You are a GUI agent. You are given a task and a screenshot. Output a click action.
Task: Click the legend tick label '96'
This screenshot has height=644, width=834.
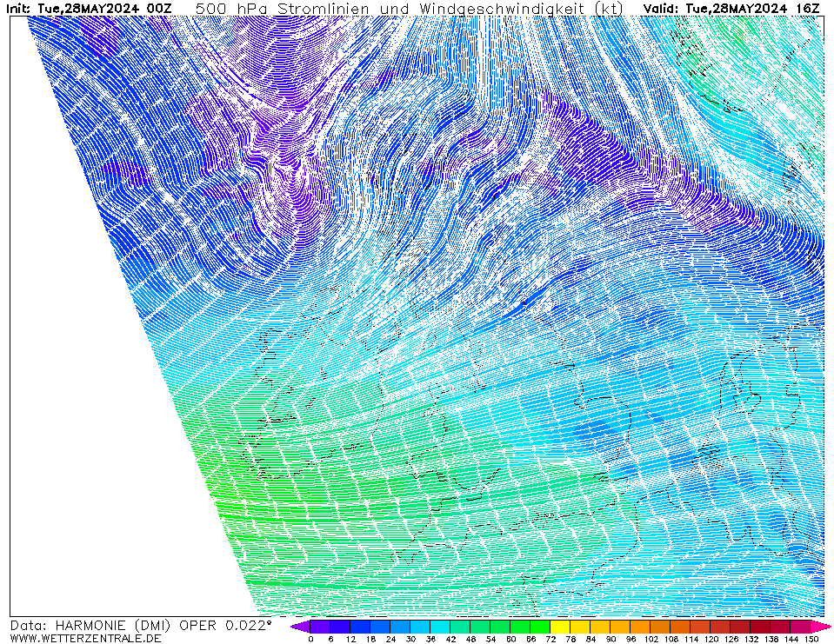click(631, 639)
